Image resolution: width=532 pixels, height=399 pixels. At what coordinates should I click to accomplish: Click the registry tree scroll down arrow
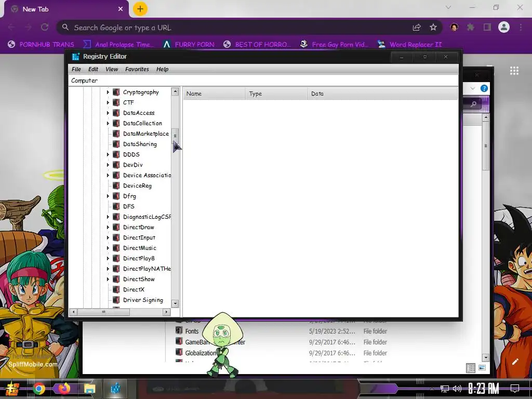pos(175,303)
